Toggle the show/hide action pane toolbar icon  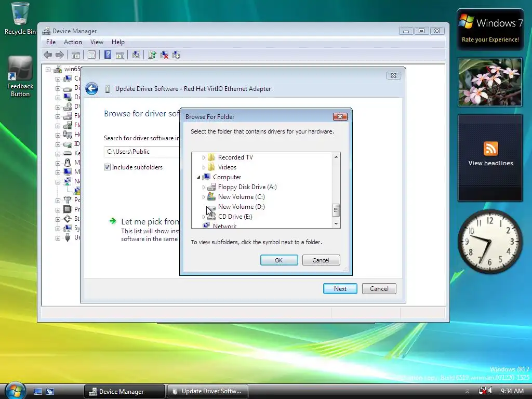coord(120,55)
